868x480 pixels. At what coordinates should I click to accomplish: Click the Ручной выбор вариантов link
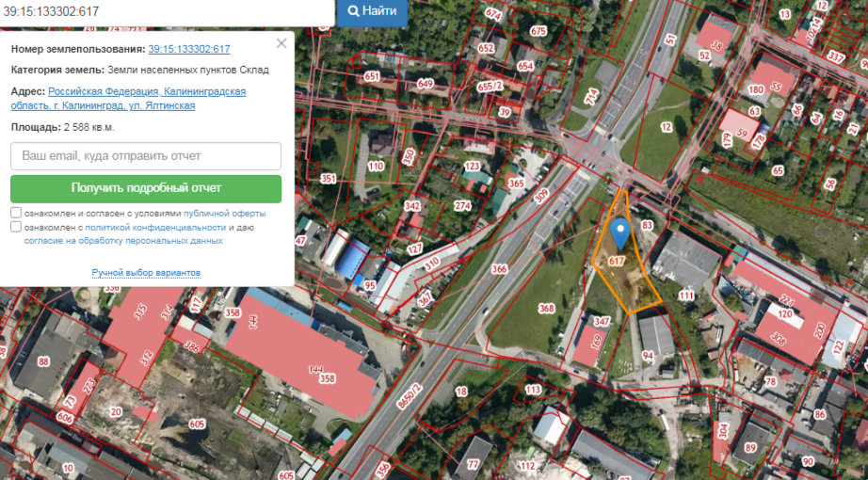(146, 273)
